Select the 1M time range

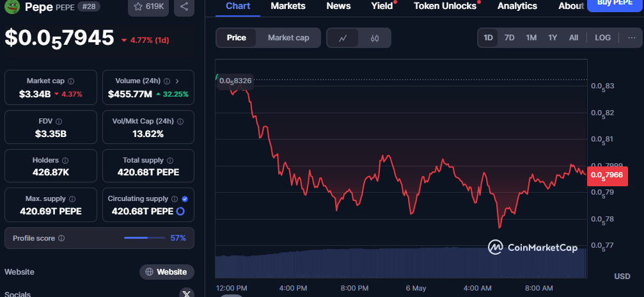coord(531,38)
